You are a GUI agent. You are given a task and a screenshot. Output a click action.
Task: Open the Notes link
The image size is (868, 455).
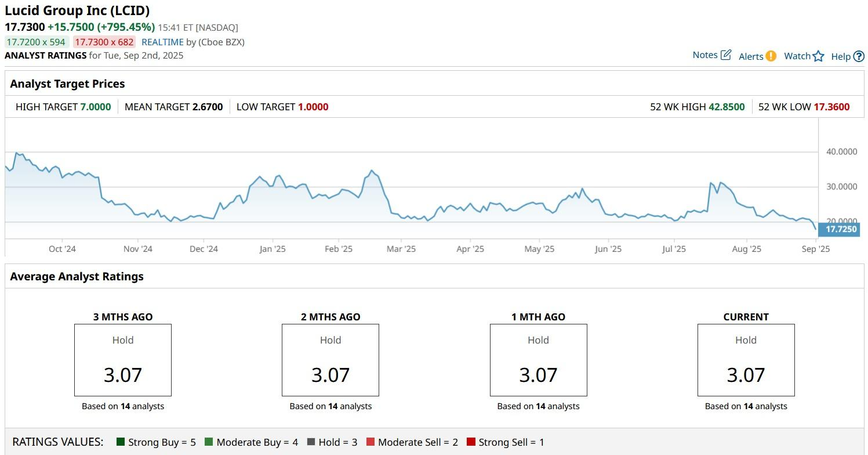pos(705,55)
